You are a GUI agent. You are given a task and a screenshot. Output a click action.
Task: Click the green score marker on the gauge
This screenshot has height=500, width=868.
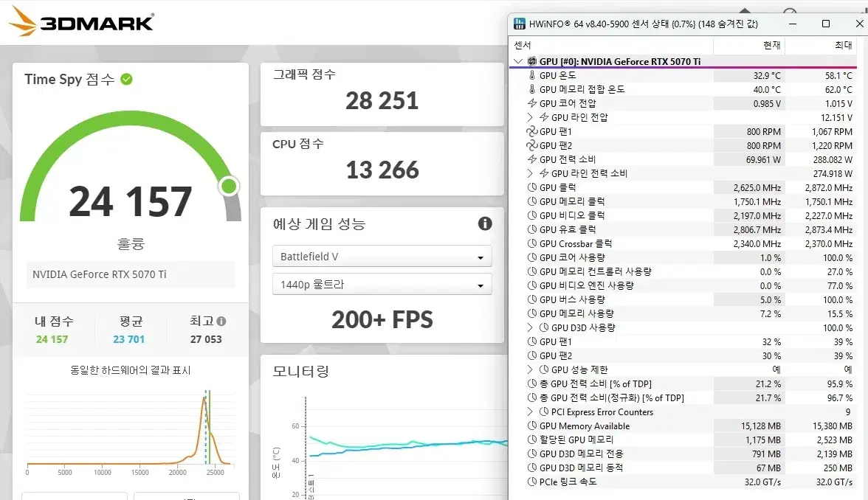pyautogui.click(x=229, y=186)
